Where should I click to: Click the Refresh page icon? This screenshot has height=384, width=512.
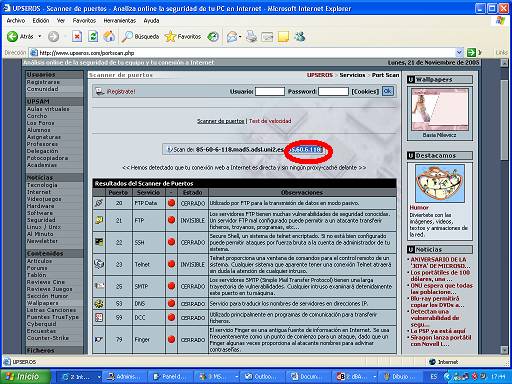[x=93, y=36]
